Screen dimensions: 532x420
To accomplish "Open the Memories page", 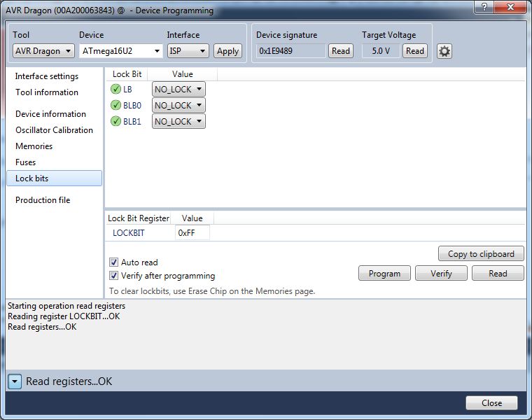I will [34, 146].
